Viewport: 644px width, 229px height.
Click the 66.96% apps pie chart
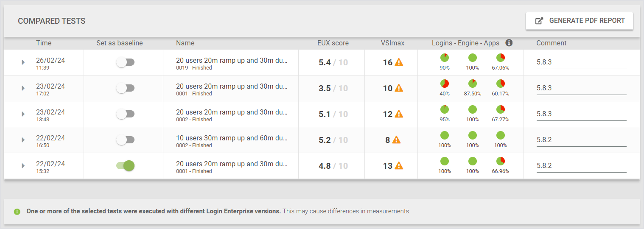[x=501, y=161]
